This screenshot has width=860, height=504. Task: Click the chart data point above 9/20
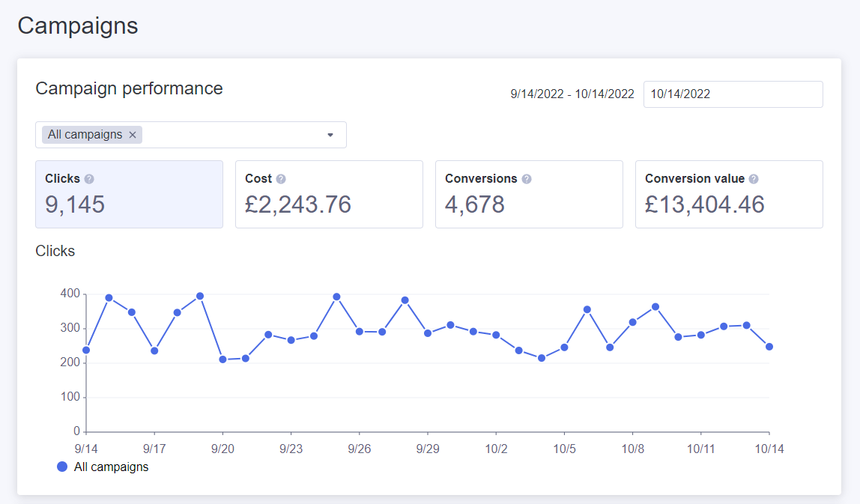point(222,359)
